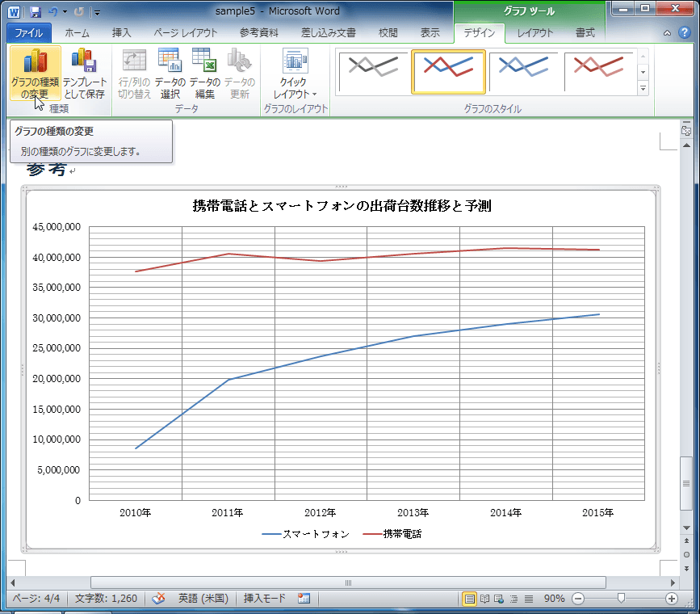Switch to Full Screen Reading view icon
Viewport: 700px width, 614px height.
coord(484,599)
